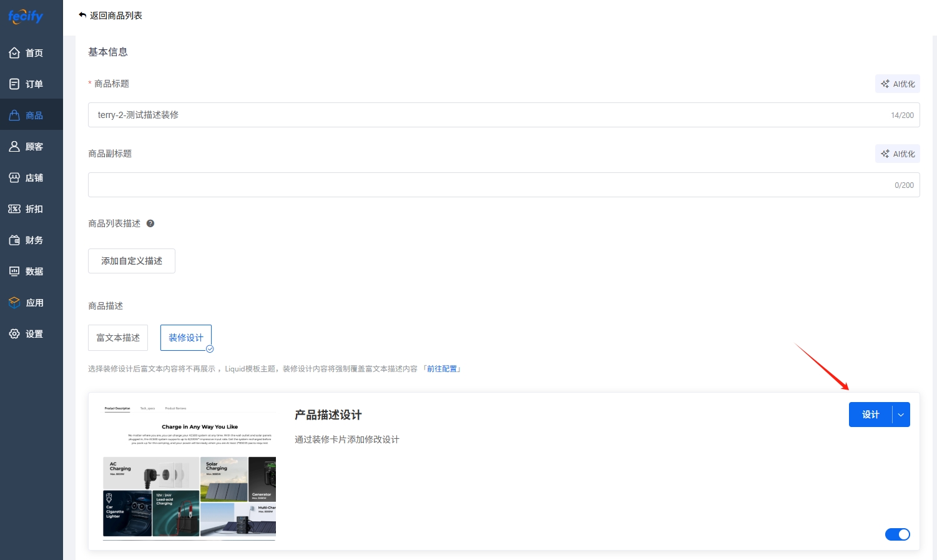
Task: Select the 富文本描述 description option
Action: tap(118, 338)
